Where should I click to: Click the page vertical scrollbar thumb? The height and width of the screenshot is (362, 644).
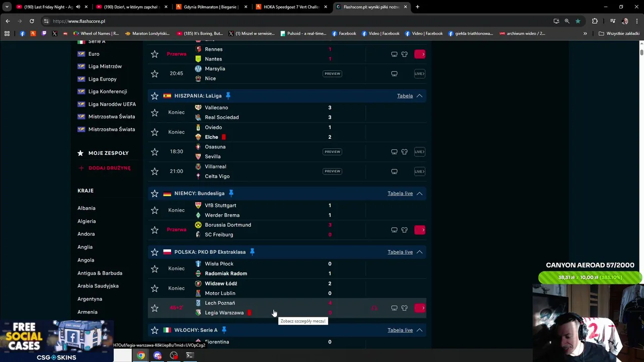641,52
